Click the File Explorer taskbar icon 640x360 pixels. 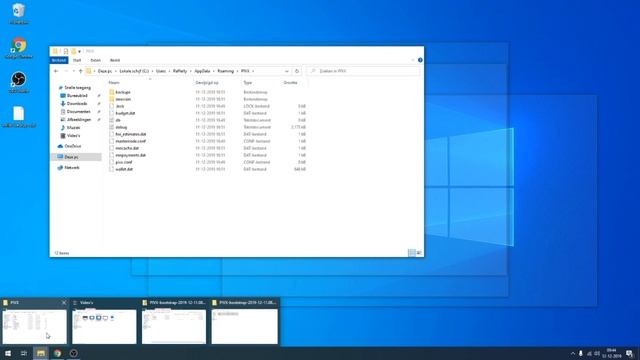point(41,353)
